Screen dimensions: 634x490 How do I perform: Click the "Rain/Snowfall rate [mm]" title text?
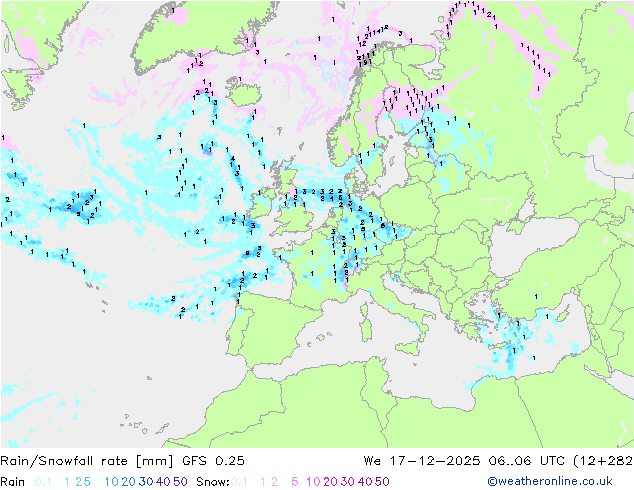click(87, 460)
